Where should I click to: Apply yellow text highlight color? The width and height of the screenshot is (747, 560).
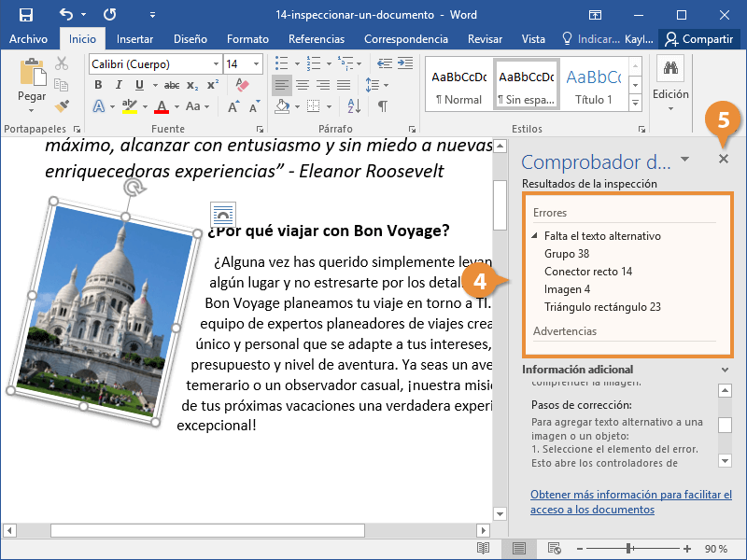[130, 106]
